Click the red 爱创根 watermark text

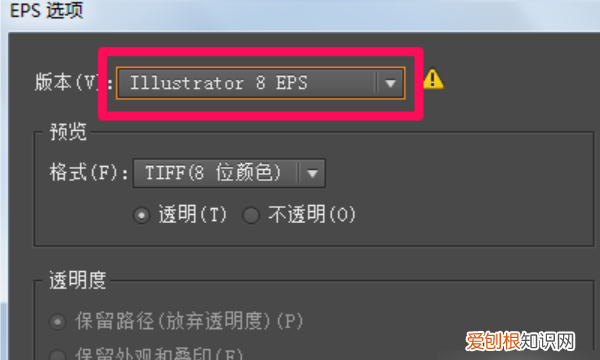(493, 341)
